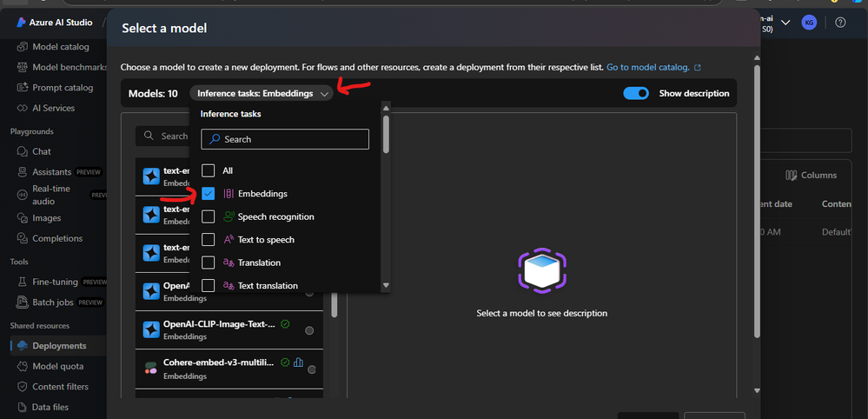Screen dimensions: 868x419
Task: Click the Embeddings task icon
Action: click(x=228, y=194)
